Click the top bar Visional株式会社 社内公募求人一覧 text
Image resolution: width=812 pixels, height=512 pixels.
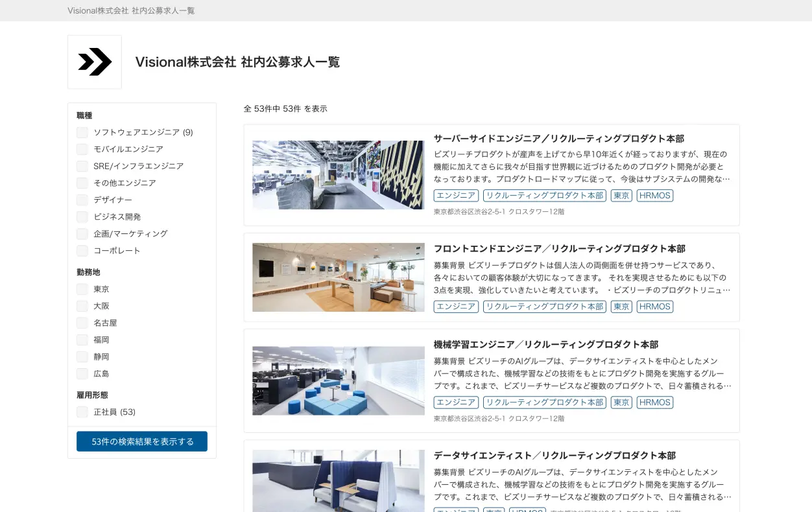[x=131, y=10]
